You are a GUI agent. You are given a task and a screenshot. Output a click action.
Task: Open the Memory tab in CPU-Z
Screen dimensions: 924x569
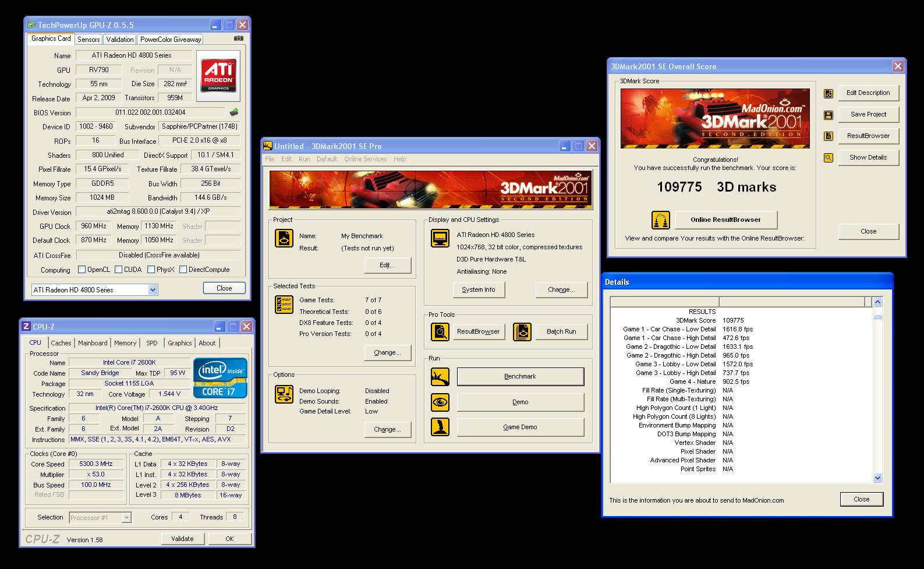click(125, 343)
